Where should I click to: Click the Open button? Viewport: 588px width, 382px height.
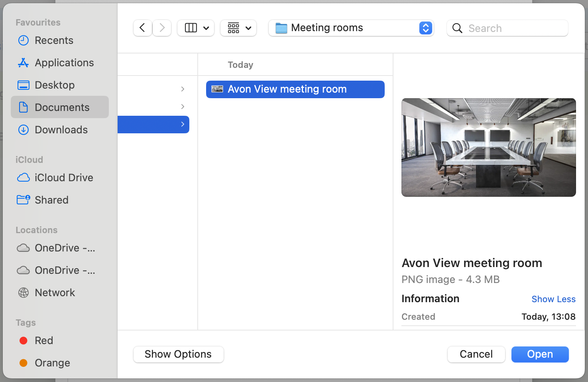(540, 354)
